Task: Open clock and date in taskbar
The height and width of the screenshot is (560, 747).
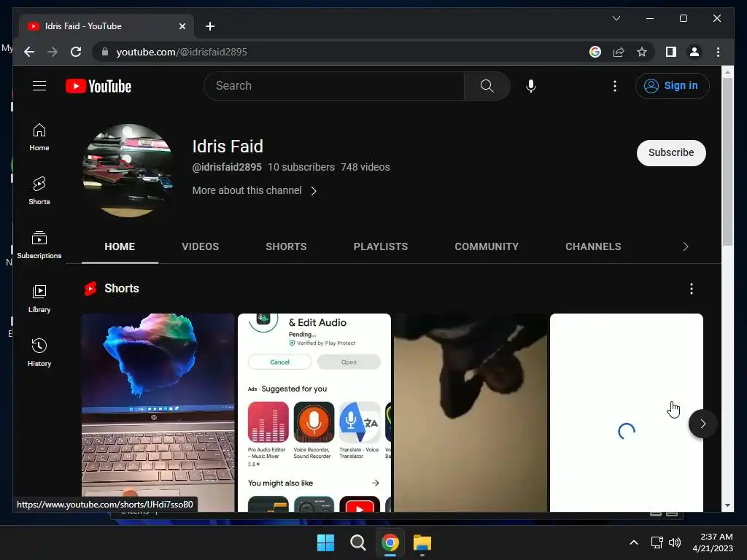Action: pos(712,542)
